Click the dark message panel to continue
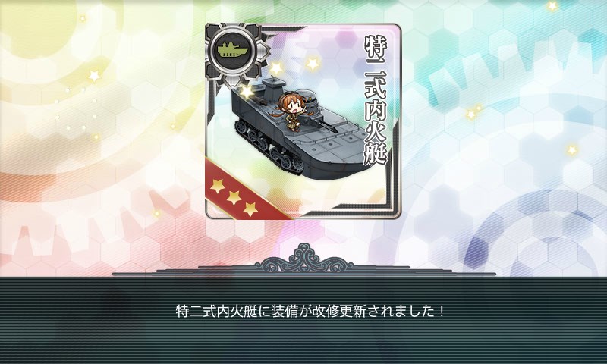Screen dimensions: 607x364 tap(303, 320)
